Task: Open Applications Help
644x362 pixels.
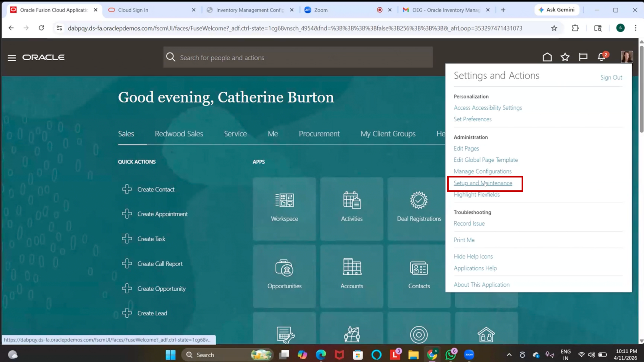Action: pyautogui.click(x=475, y=268)
